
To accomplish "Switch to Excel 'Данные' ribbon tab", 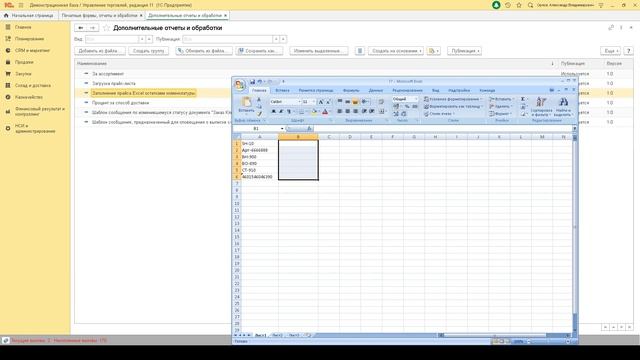I will tap(376, 90).
